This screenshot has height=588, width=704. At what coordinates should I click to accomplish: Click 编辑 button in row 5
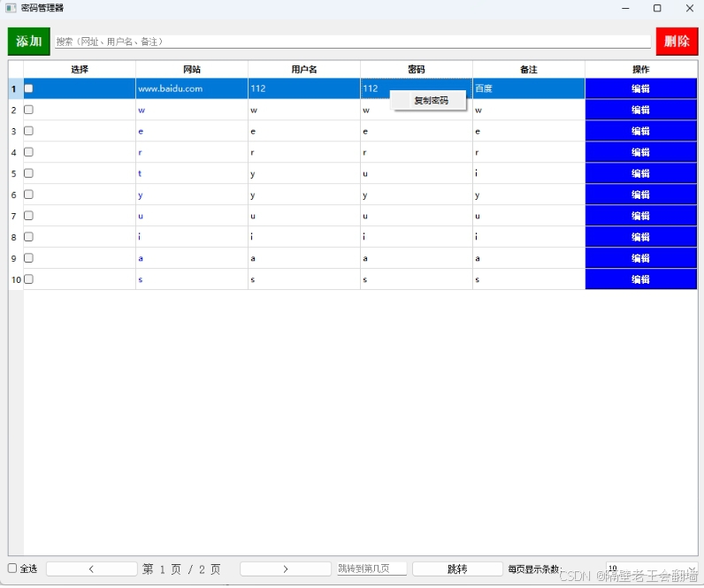click(640, 173)
